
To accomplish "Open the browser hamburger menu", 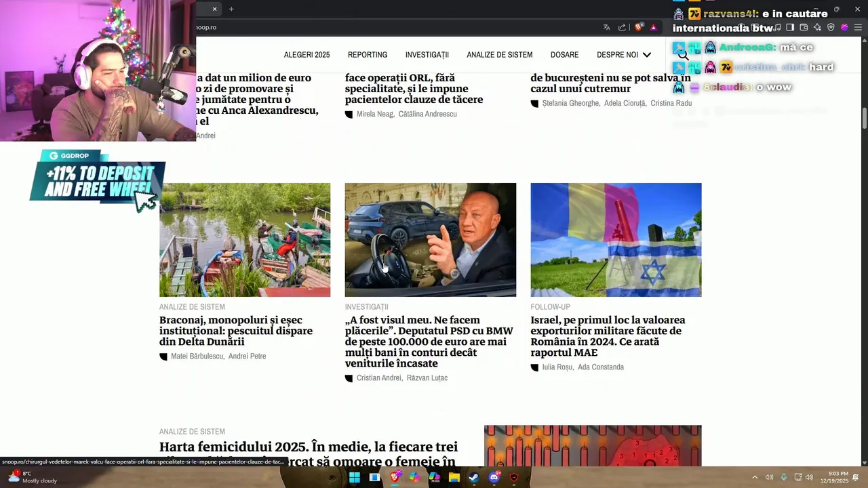I will [x=858, y=27].
